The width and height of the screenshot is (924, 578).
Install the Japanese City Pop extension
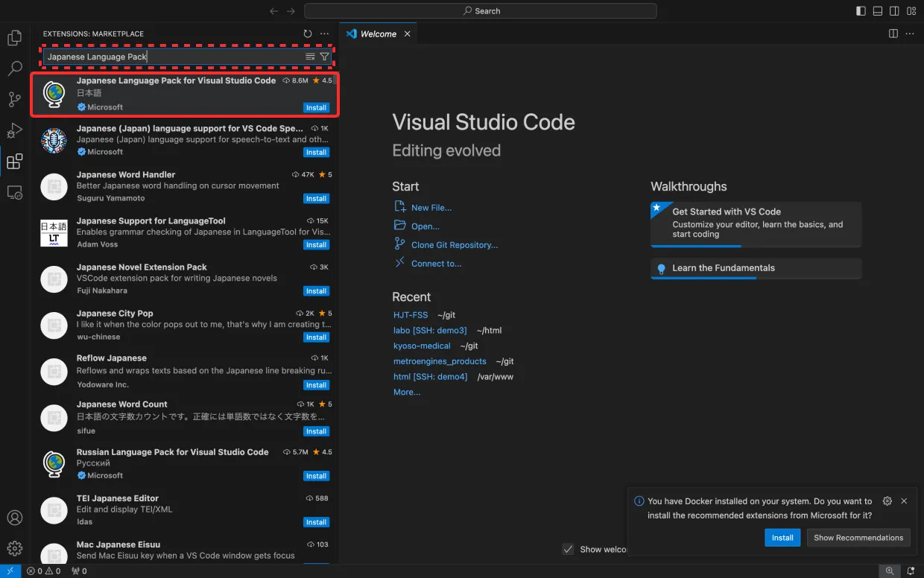[x=316, y=337]
